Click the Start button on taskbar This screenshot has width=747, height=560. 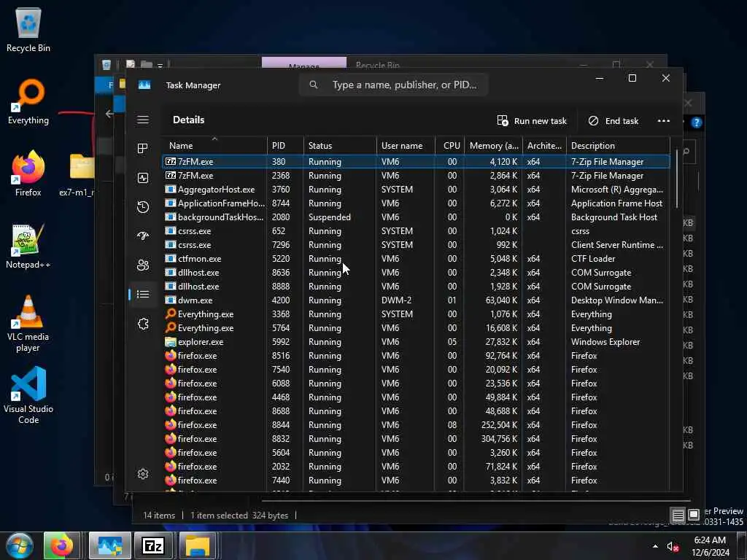(x=20, y=545)
